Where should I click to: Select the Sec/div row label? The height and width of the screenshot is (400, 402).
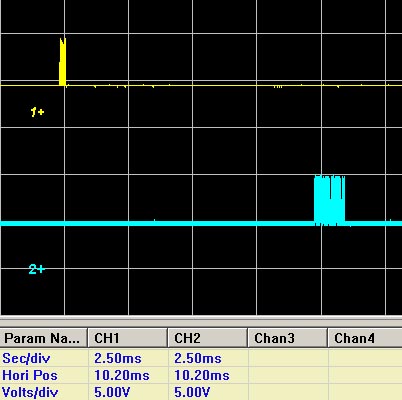coord(26,359)
